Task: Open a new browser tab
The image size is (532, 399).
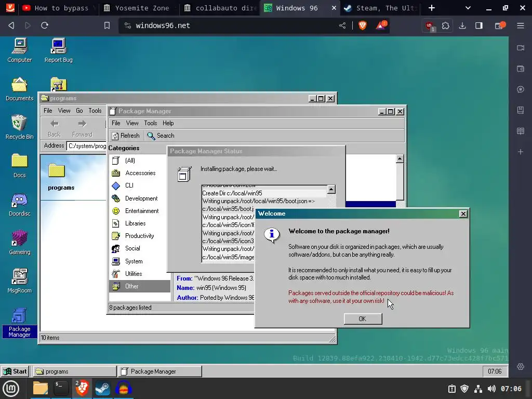Action: tap(432, 8)
